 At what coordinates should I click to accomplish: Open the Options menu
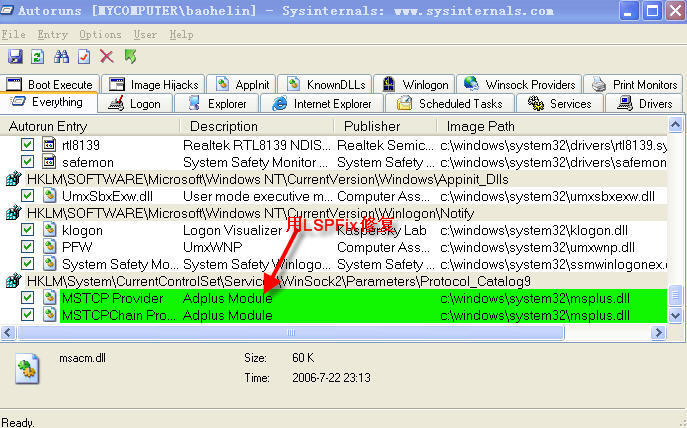100,34
